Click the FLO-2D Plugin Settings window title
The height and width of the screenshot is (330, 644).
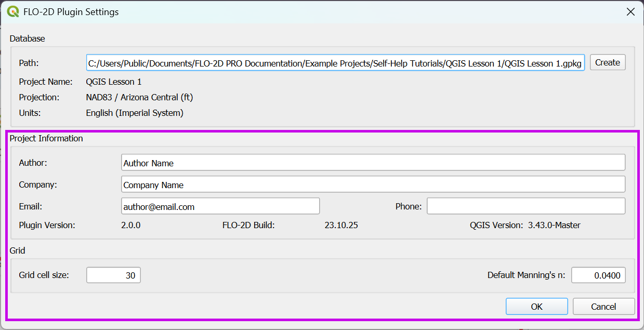point(71,12)
